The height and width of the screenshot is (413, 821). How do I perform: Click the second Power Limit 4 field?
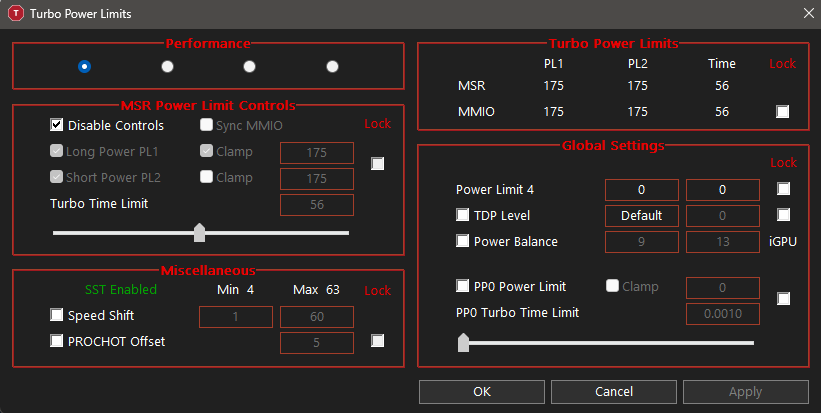pyautogui.click(x=723, y=190)
